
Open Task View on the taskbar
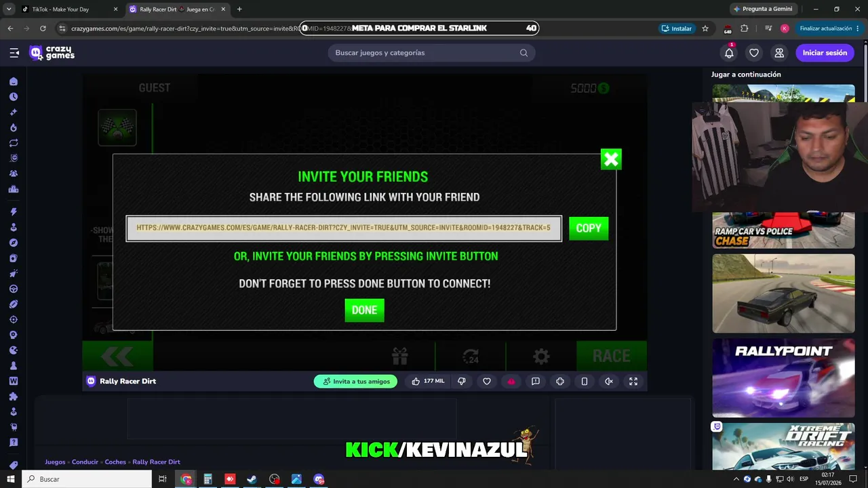[x=163, y=479]
